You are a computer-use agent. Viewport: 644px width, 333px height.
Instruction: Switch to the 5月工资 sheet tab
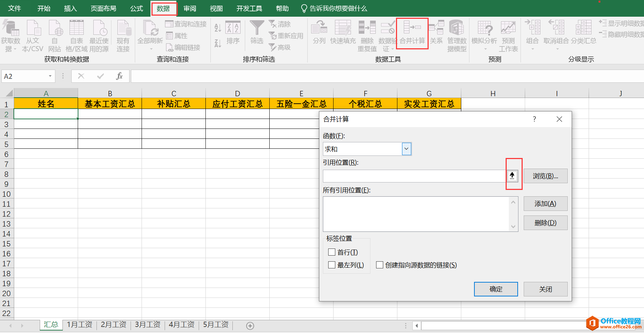click(216, 324)
